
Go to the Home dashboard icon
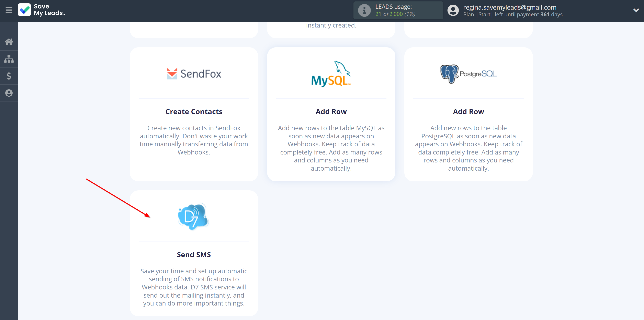click(x=9, y=42)
